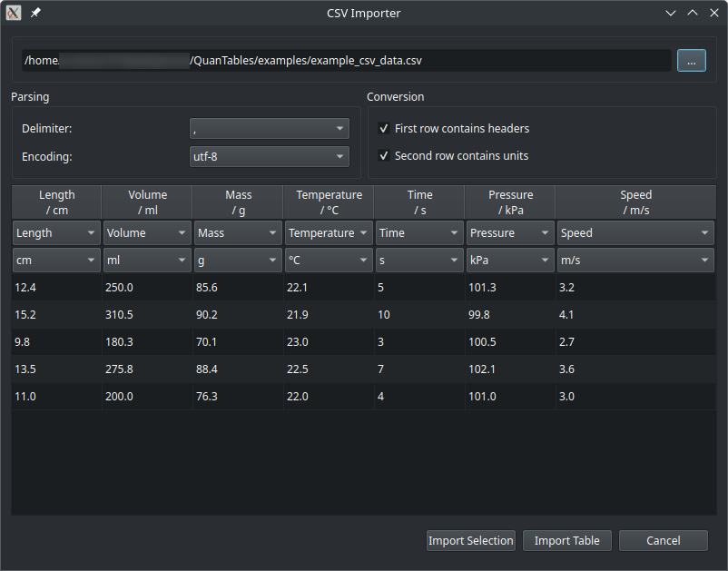Click the browse button next to the file path

[x=691, y=60]
